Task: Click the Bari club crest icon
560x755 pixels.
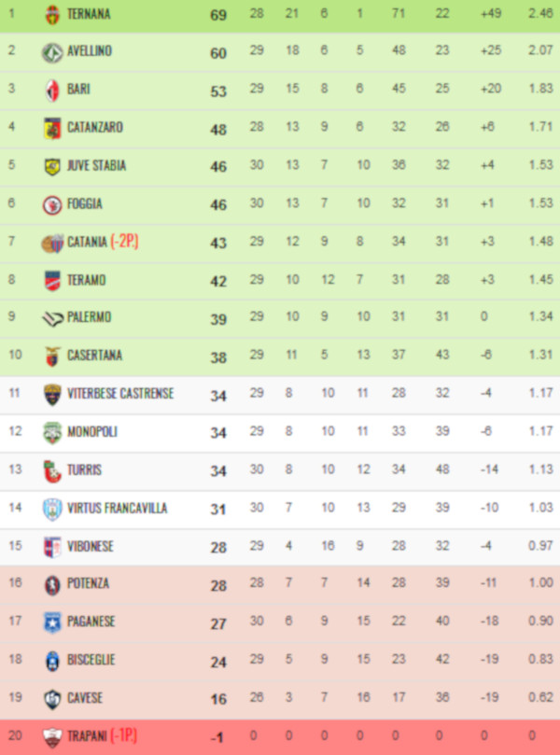Action: (52, 91)
